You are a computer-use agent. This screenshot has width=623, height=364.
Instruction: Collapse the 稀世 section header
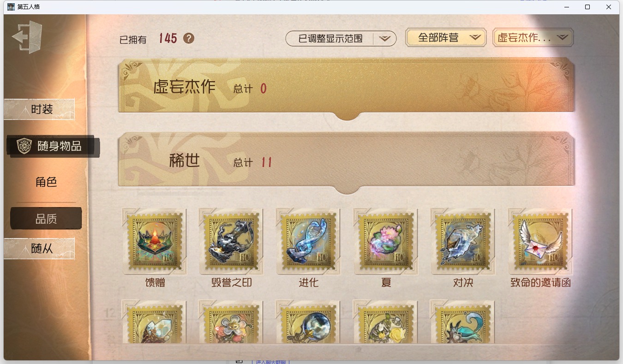coord(346,161)
